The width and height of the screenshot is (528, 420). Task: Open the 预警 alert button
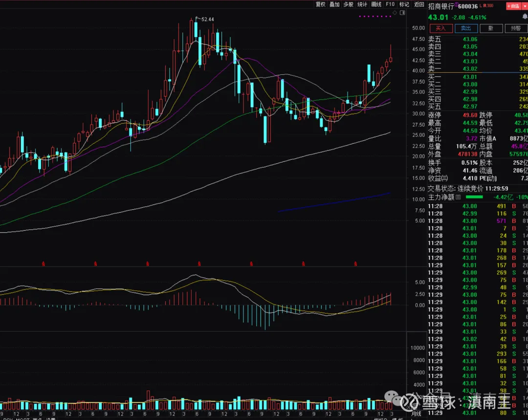516,28
